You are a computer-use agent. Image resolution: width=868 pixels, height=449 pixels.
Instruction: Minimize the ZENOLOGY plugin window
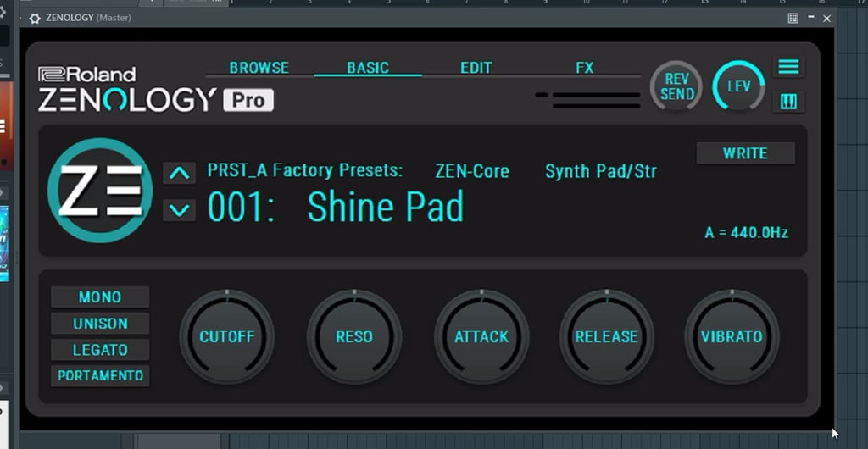[x=811, y=18]
